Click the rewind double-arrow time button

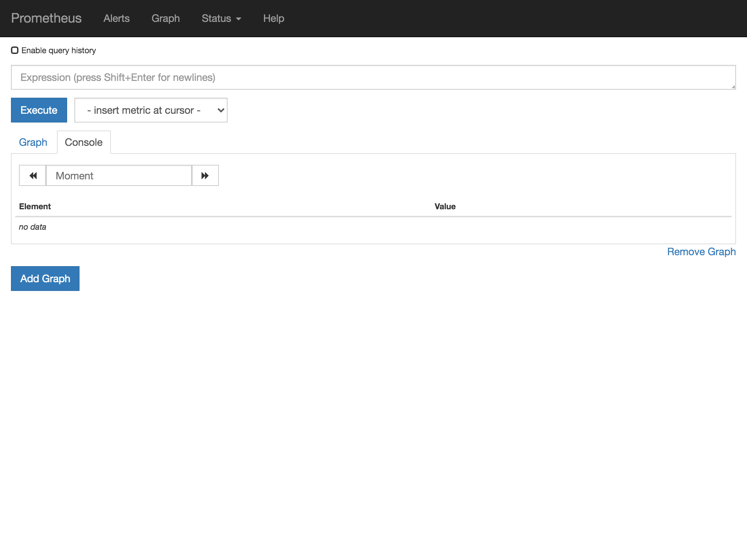(33, 176)
